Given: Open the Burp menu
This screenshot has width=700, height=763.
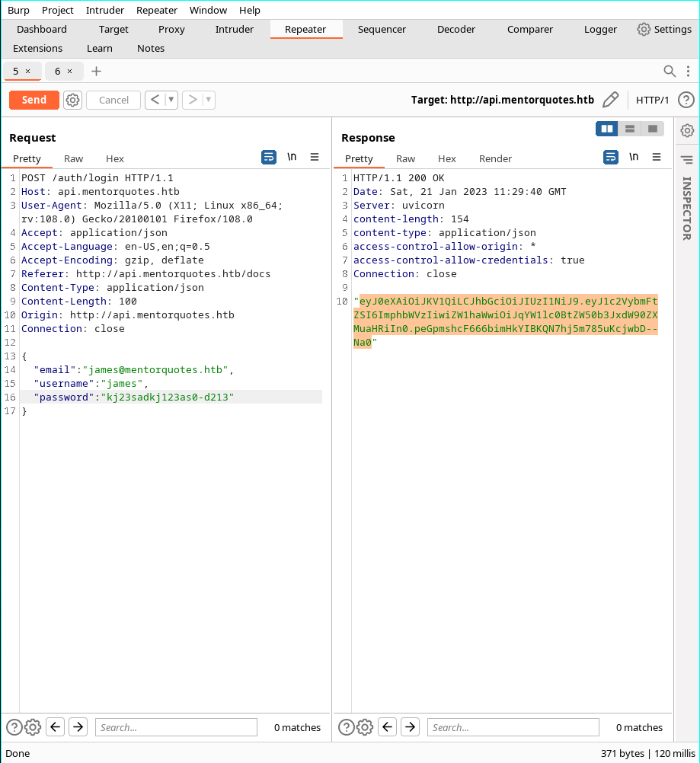Looking at the screenshot, I should click(18, 10).
